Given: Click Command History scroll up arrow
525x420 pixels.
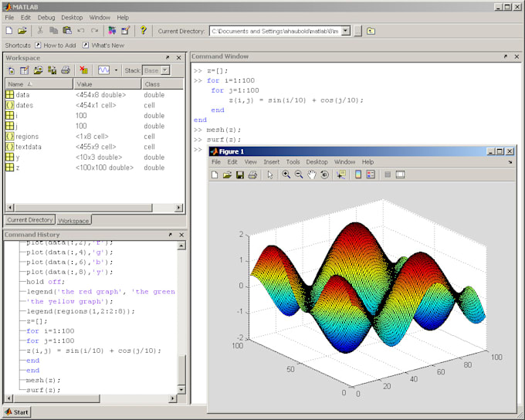Looking at the screenshot, I should (x=181, y=246).
